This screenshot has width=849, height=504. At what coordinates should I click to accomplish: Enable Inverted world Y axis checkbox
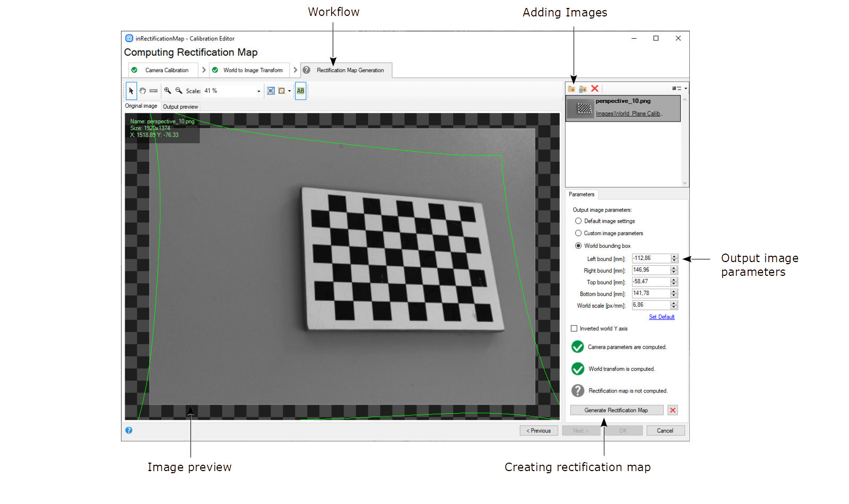click(x=574, y=328)
